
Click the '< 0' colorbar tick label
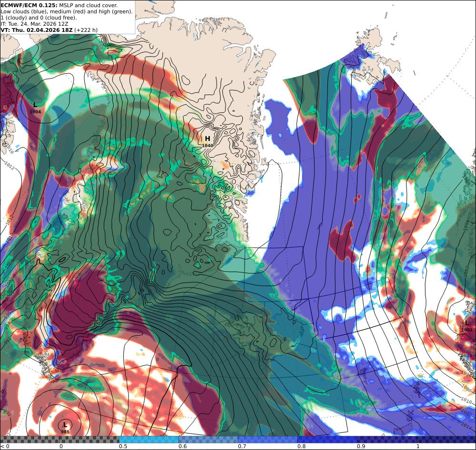point(5,446)
